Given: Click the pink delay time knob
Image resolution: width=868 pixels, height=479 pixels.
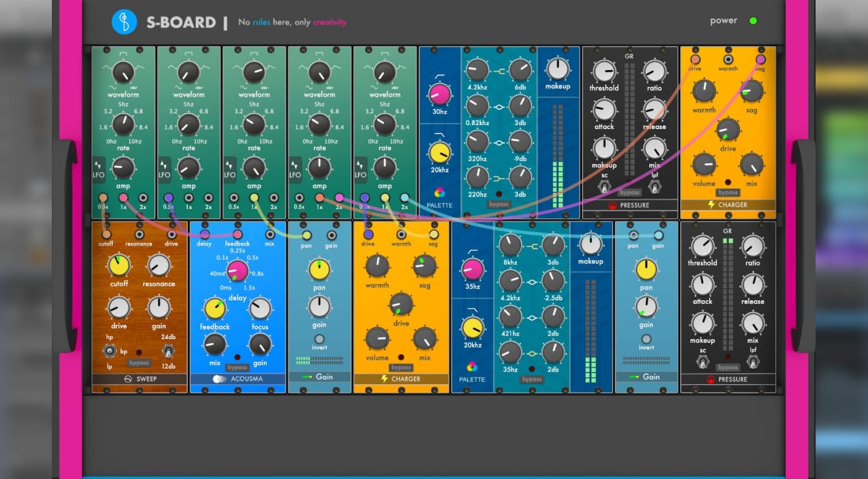Looking at the screenshot, I should [x=237, y=271].
